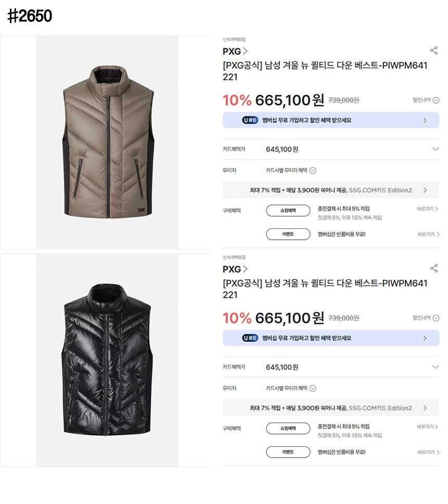Expand 카드혜택가 row for the beige vest

[x=435, y=149]
